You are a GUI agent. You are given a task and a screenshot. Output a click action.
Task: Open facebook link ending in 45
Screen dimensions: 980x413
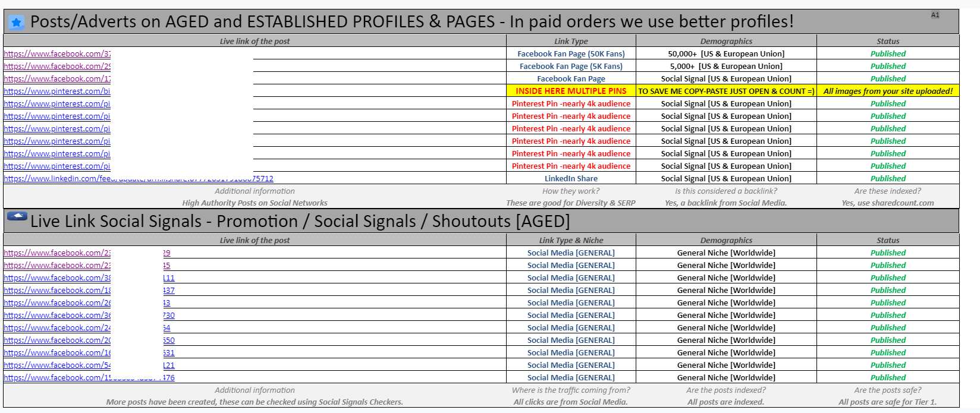(x=87, y=265)
